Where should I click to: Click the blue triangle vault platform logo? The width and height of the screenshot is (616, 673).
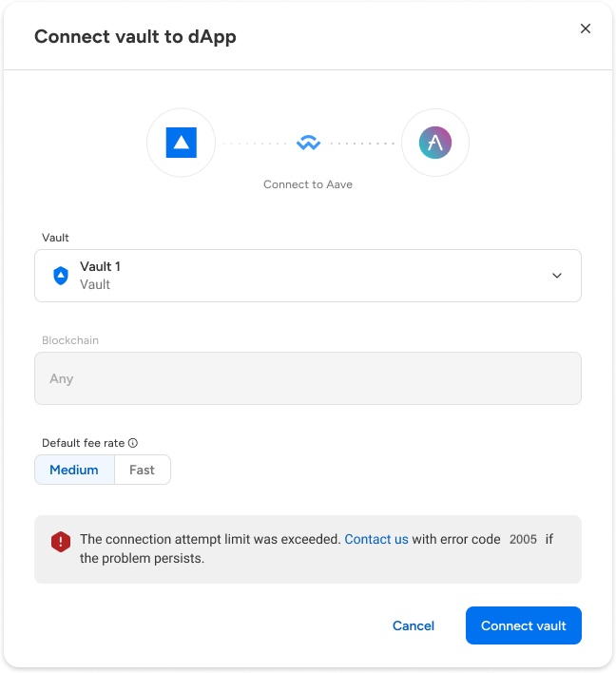(181, 143)
